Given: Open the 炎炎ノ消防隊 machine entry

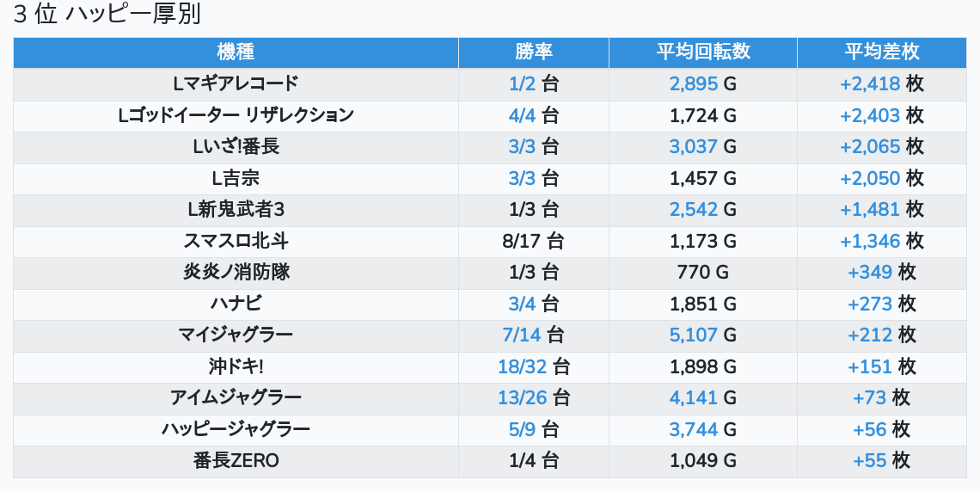Looking at the screenshot, I should (x=236, y=273).
